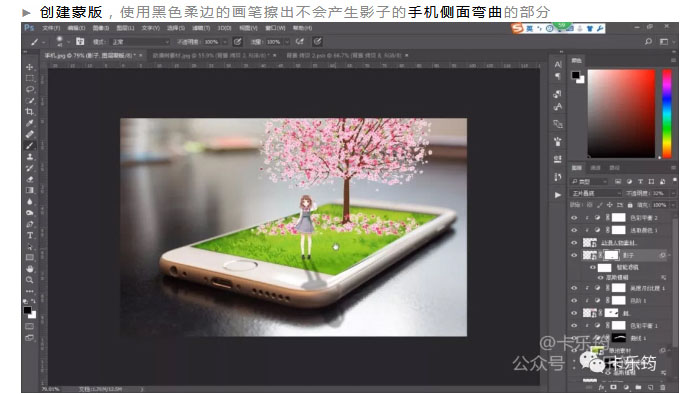The image size is (700, 394).
Task: Hide the 影子 layer
Action: click(574, 255)
